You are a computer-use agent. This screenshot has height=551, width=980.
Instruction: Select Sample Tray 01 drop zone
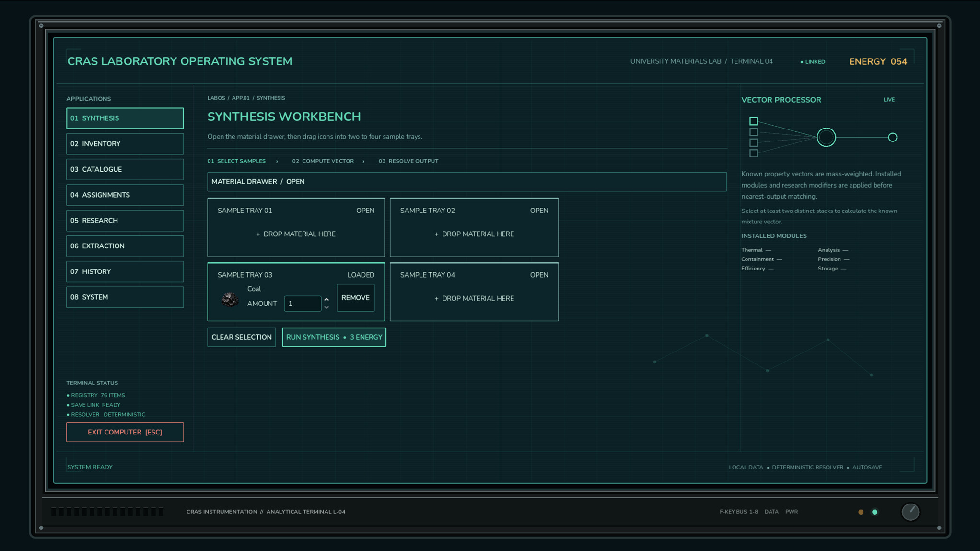pos(295,227)
